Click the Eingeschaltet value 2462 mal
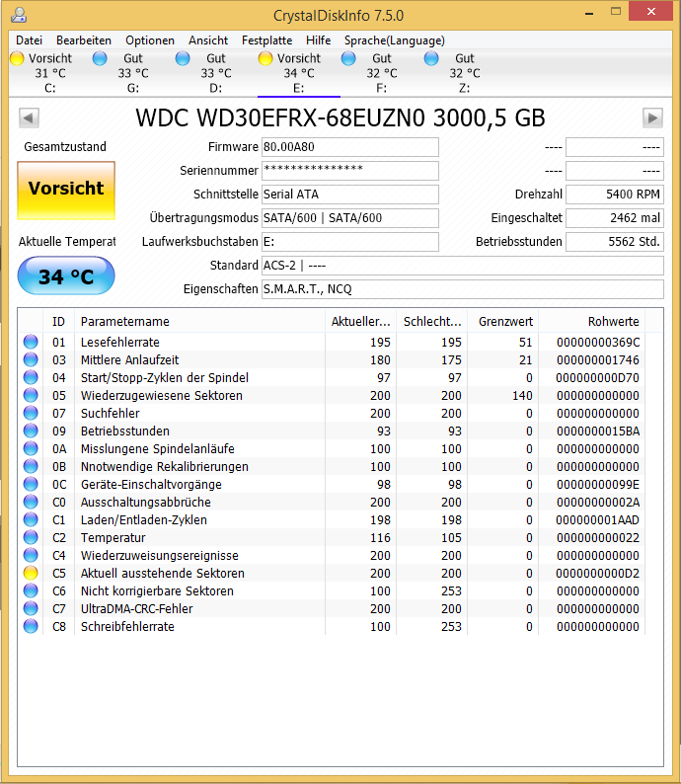681x784 pixels. coord(615,218)
